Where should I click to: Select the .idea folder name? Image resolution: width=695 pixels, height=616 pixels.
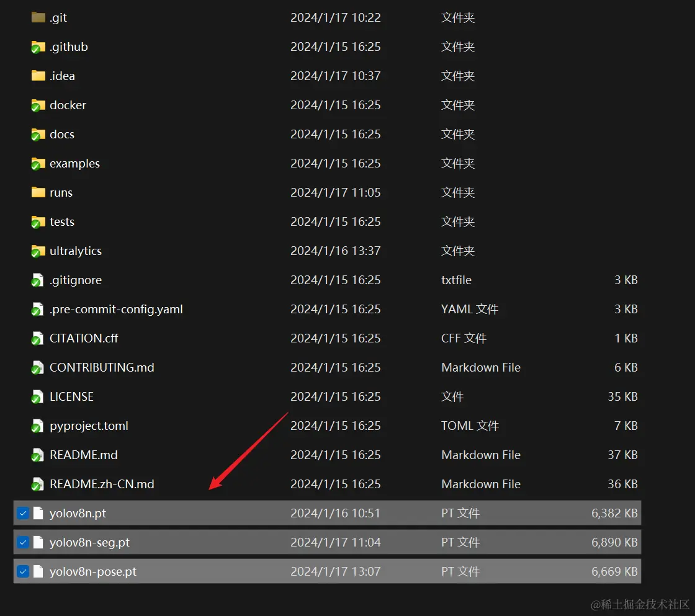click(x=62, y=76)
